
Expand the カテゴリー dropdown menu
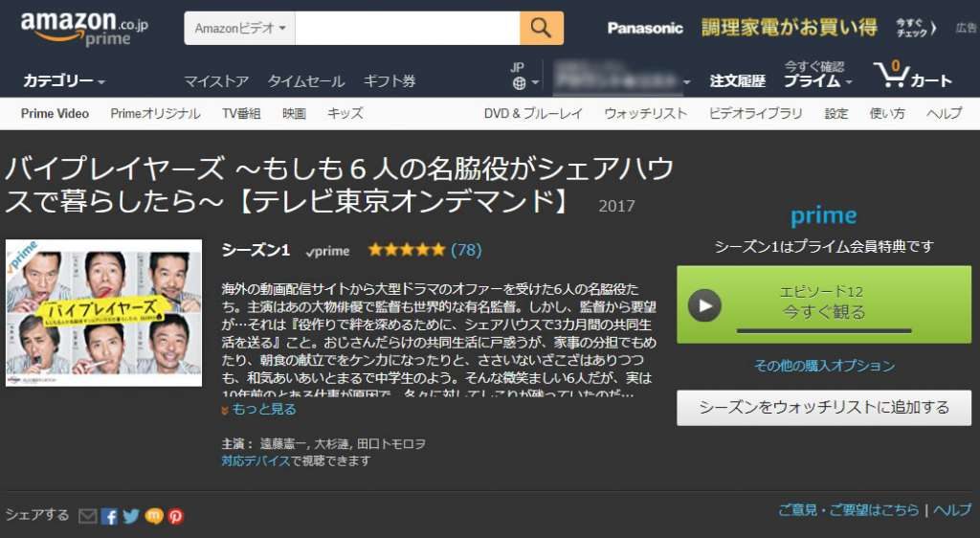pos(64,80)
